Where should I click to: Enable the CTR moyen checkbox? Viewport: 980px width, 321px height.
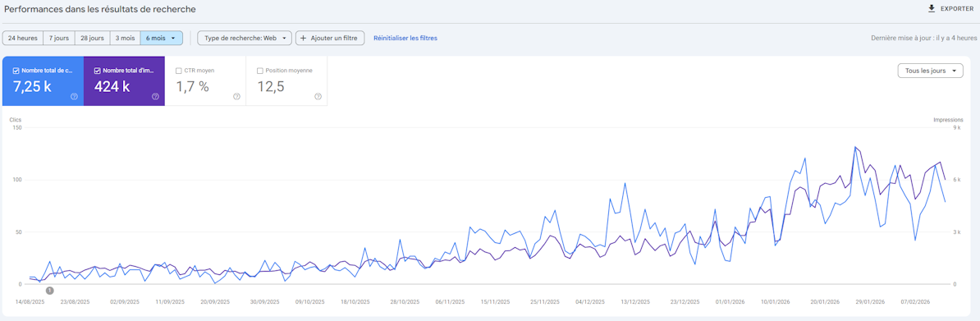(179, 71)
